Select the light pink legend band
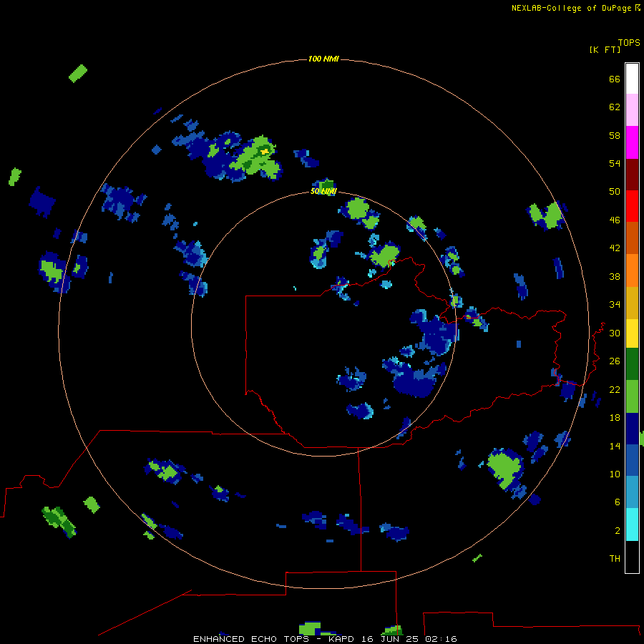Screen dimensions: 644x644 (632, 109)
